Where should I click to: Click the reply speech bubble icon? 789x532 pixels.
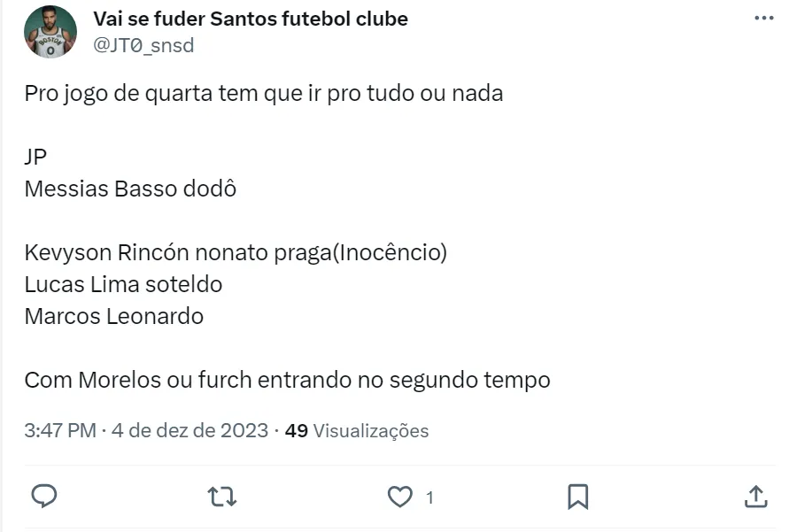44,497
